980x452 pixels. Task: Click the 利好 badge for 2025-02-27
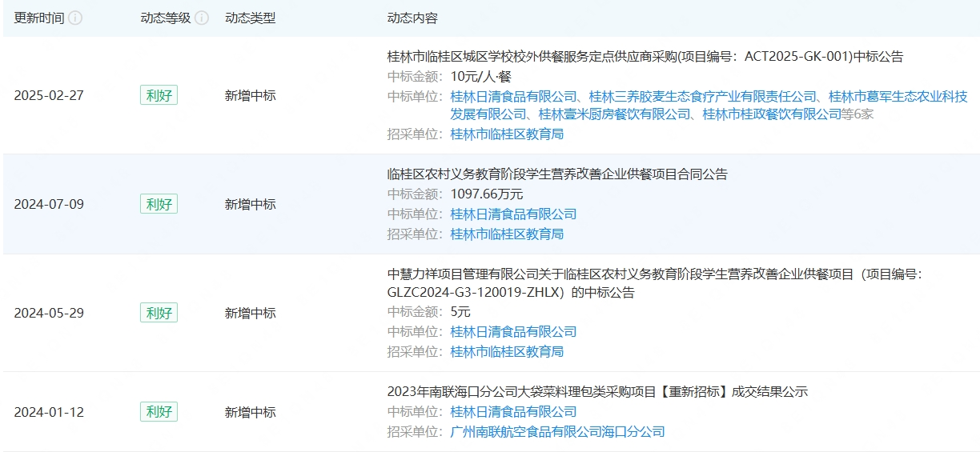coord(159,95)
